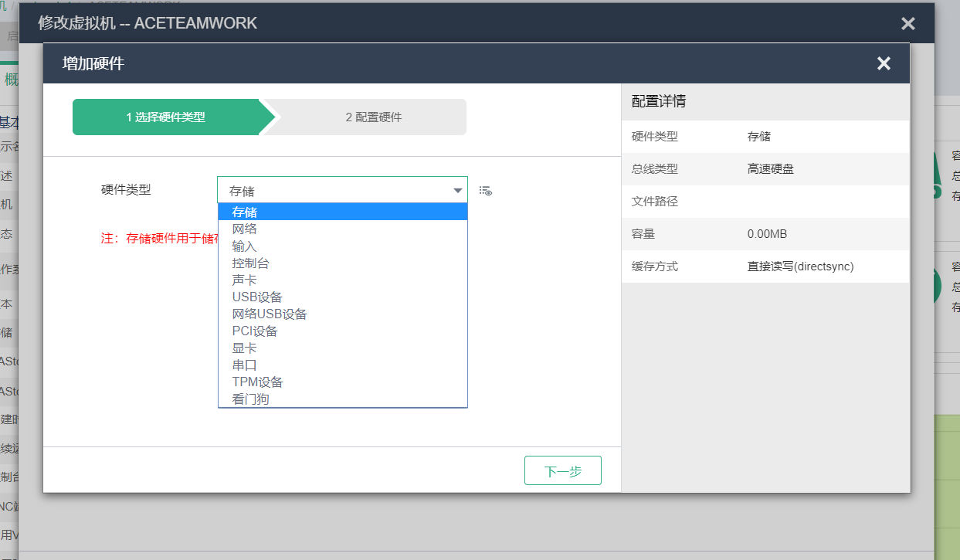Click the 容量 label in details
960x560 pixels.
coord(643,234)
